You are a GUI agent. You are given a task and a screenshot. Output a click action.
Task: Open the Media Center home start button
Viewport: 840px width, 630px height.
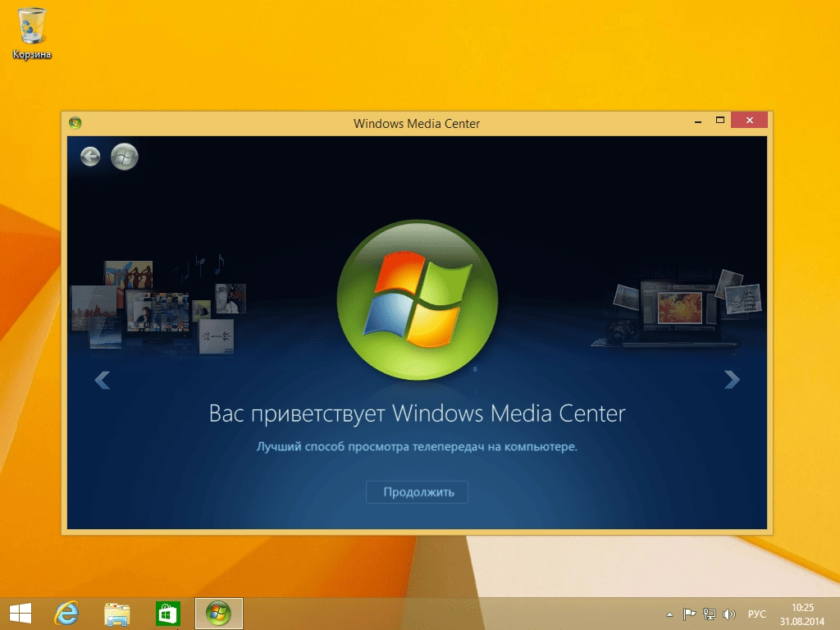click(125, 157)
